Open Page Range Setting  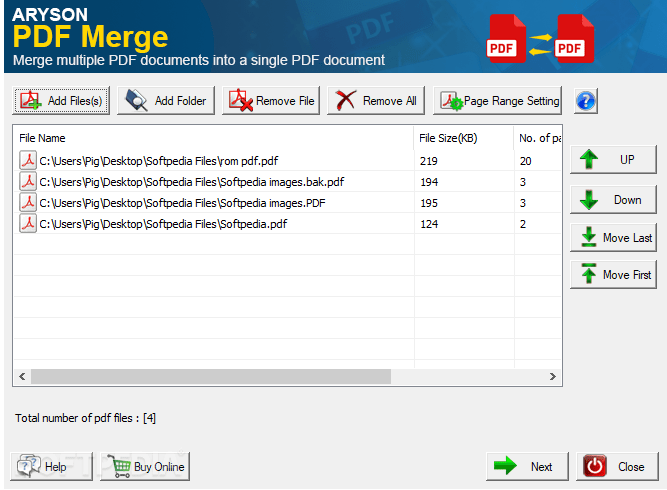497,101
